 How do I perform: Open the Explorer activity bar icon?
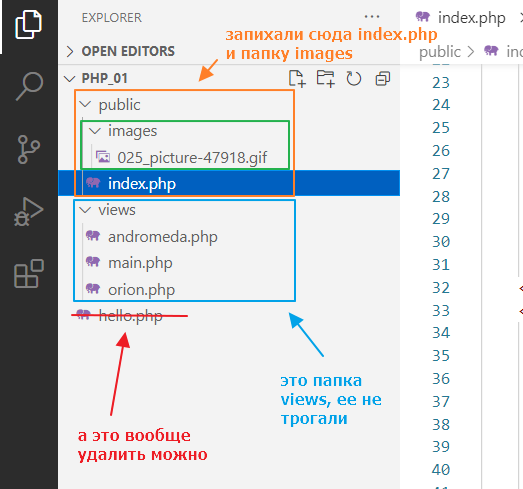click(28, 24)
